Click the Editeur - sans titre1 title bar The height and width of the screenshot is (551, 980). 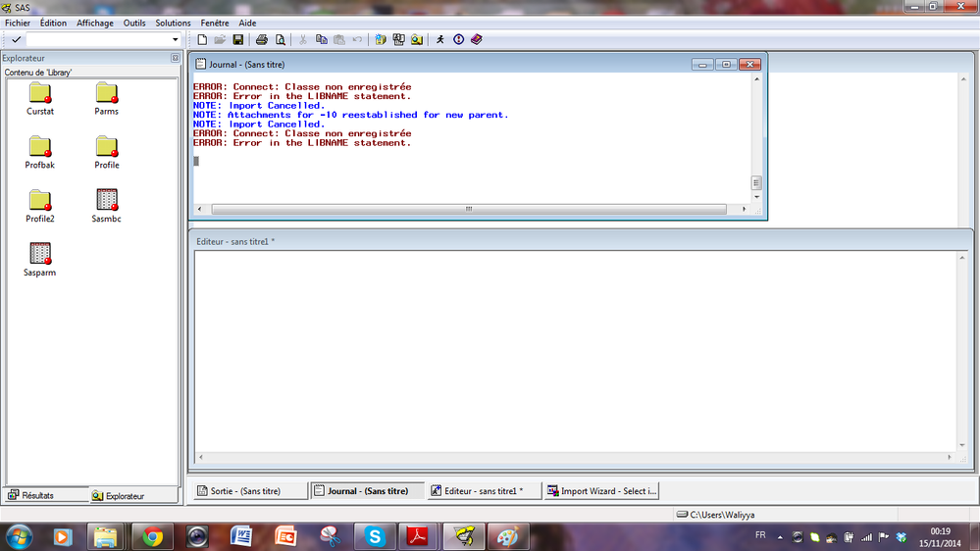580,241
